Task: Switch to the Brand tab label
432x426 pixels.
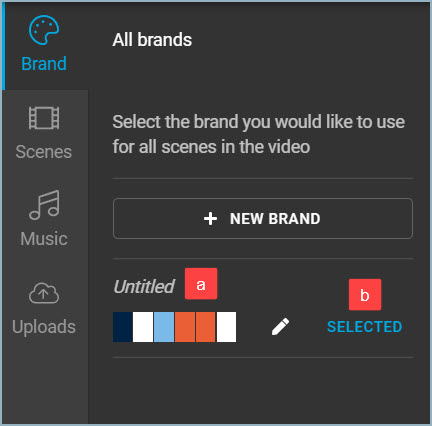Action: point(44,64)
